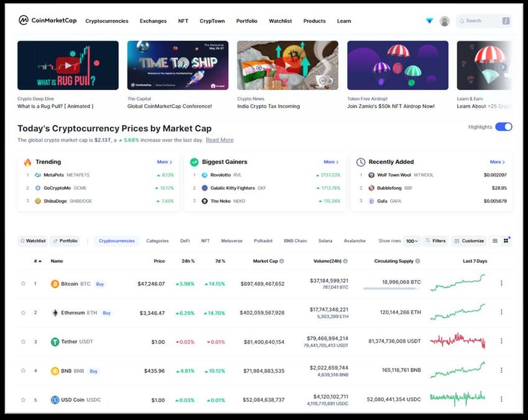Open the Show rows 100 dropdown

412,241
